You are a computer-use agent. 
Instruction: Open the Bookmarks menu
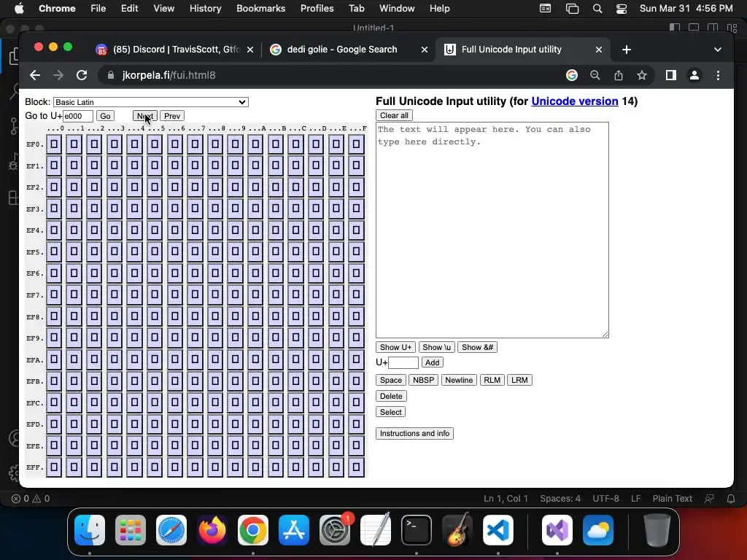(260, 9)
